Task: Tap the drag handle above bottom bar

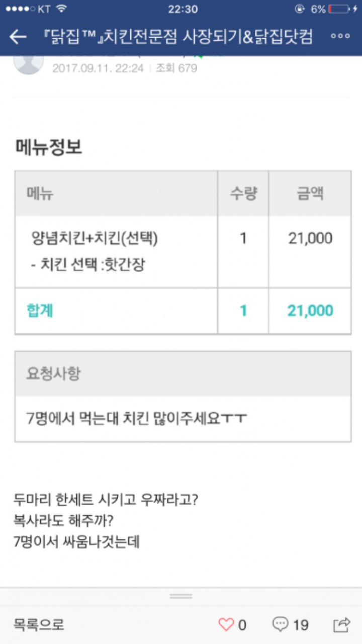Action: [181, 596]
